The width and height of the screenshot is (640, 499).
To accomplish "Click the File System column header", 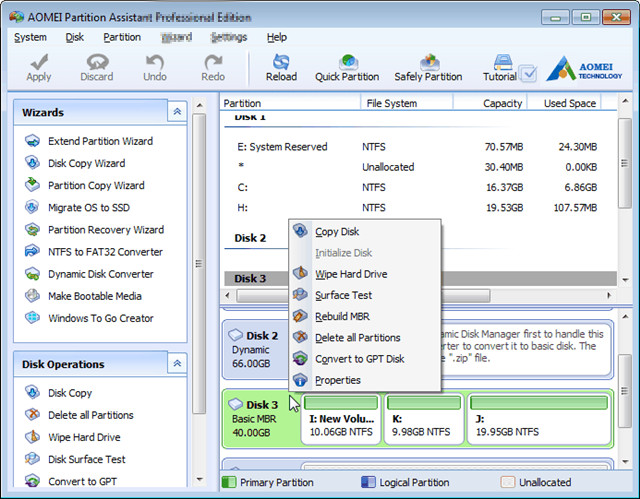I will (x=407, y=103).
